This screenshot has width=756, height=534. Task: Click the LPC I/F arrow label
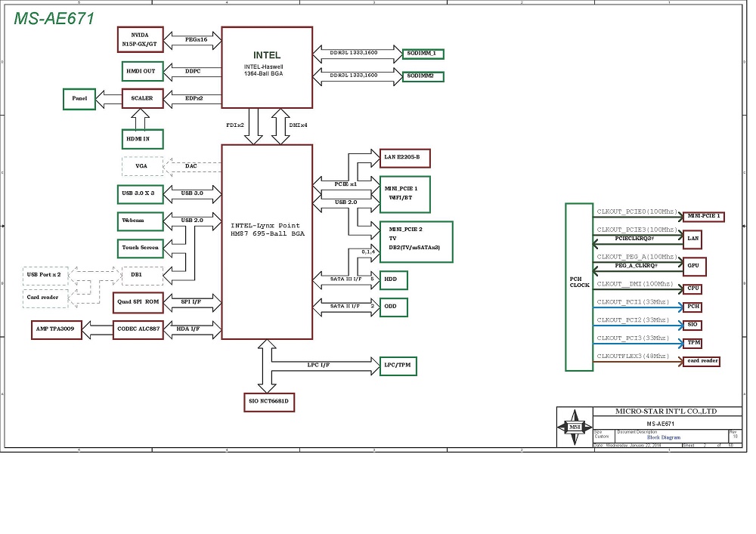(319, 365)
